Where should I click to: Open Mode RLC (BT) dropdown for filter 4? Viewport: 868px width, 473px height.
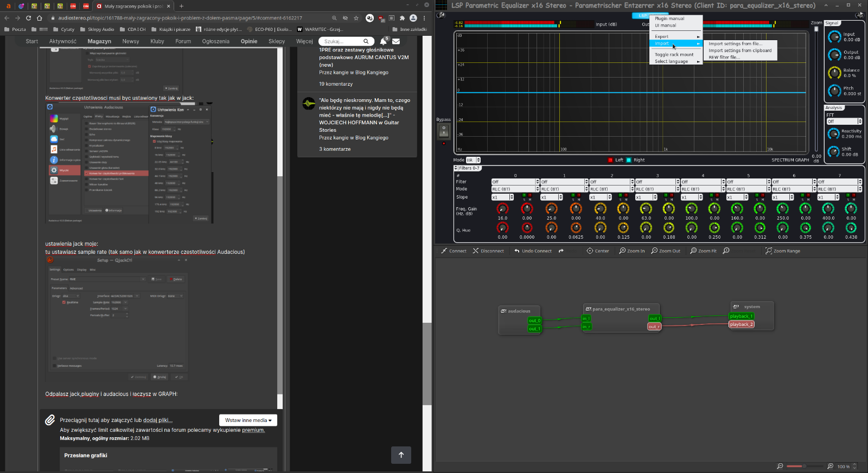tap(703, 189)
